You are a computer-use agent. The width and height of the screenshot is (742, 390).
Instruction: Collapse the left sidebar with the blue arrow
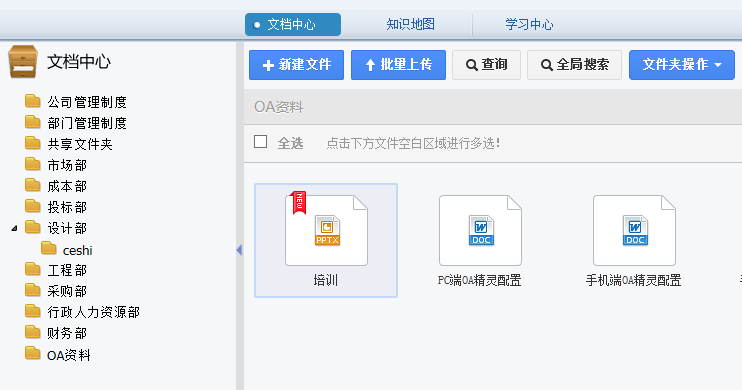click(239, 250)
